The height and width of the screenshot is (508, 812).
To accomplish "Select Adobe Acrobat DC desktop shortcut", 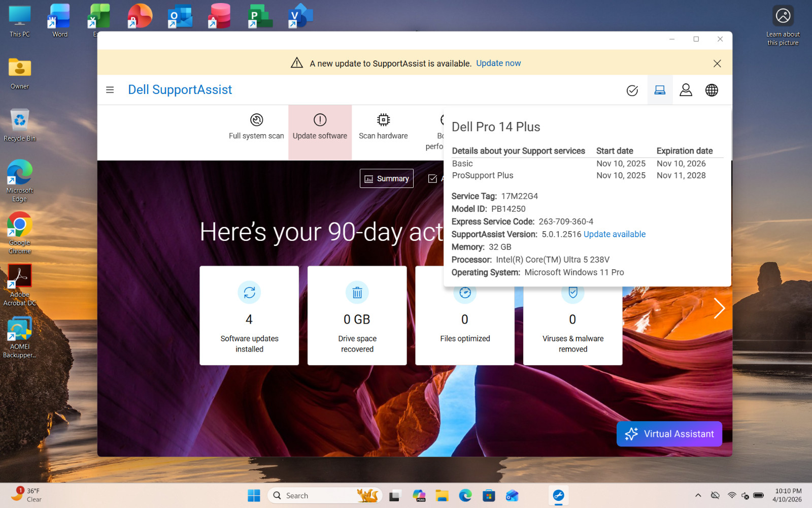I will pyautogui.click(x=20, y=285).
